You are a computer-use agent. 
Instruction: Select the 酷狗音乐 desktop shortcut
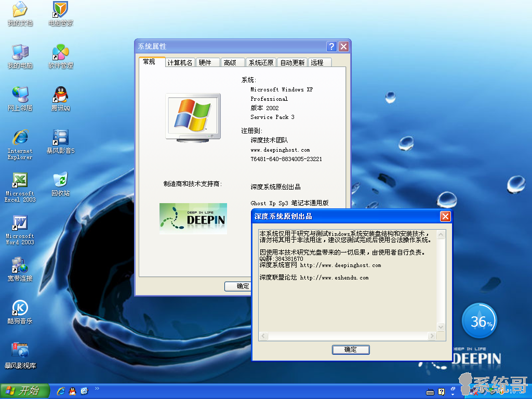(20, 312)
